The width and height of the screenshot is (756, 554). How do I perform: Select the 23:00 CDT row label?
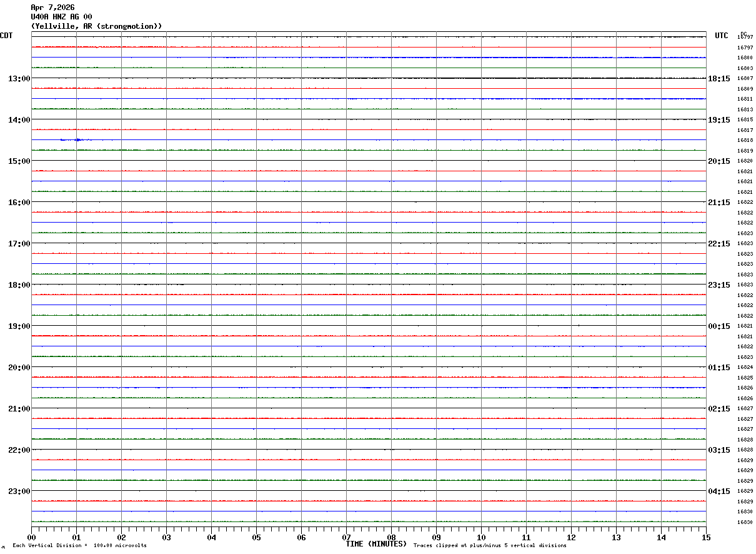click(19, 491)
